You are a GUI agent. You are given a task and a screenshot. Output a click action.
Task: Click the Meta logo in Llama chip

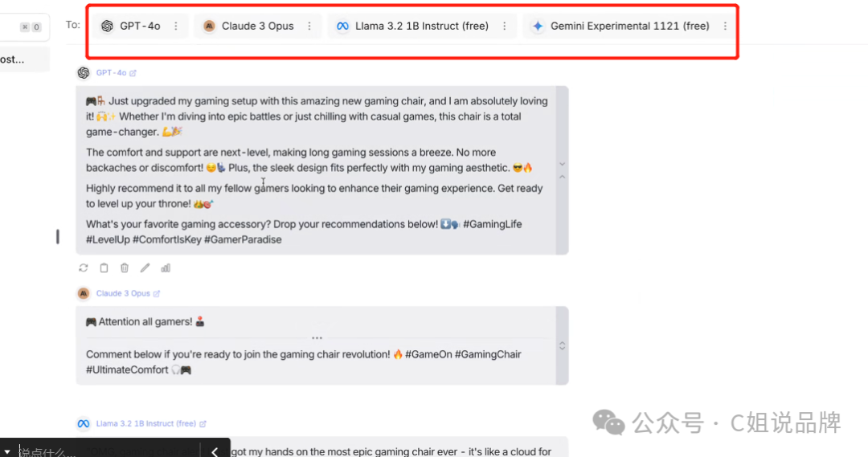click(x=342, y=26)
